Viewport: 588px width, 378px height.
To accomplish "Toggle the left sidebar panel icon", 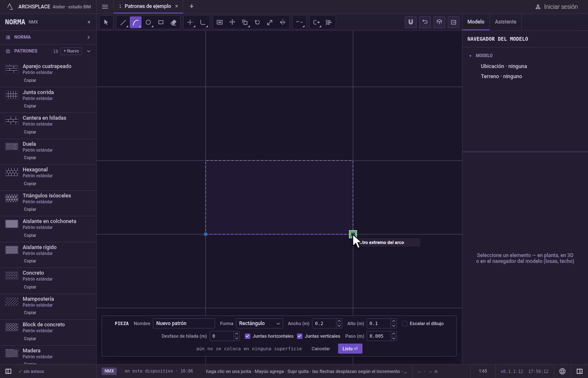I will click(8, 371).
